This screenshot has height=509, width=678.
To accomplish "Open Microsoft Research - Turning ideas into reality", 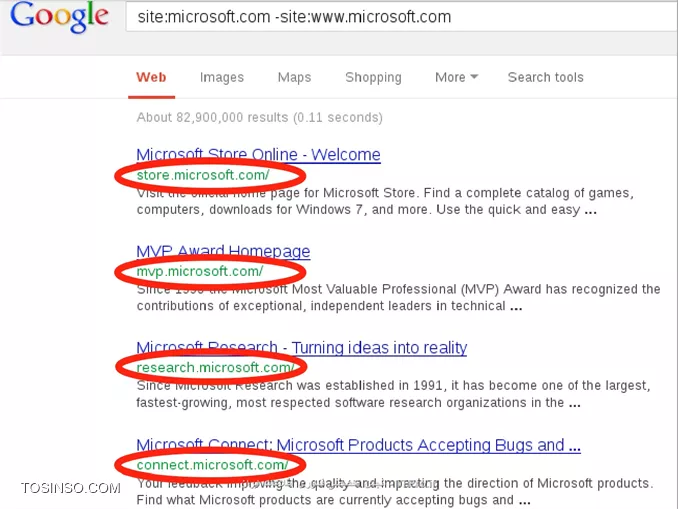I will click(301, 347).
